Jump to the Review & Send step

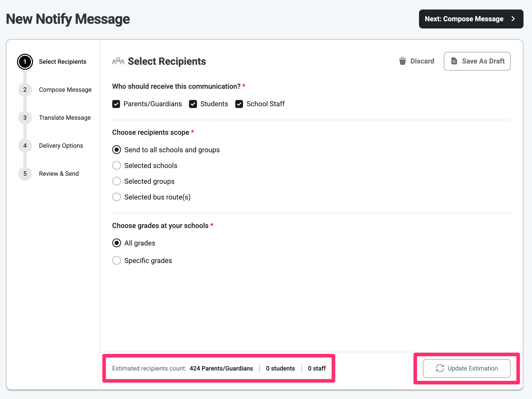click(59, 174)
